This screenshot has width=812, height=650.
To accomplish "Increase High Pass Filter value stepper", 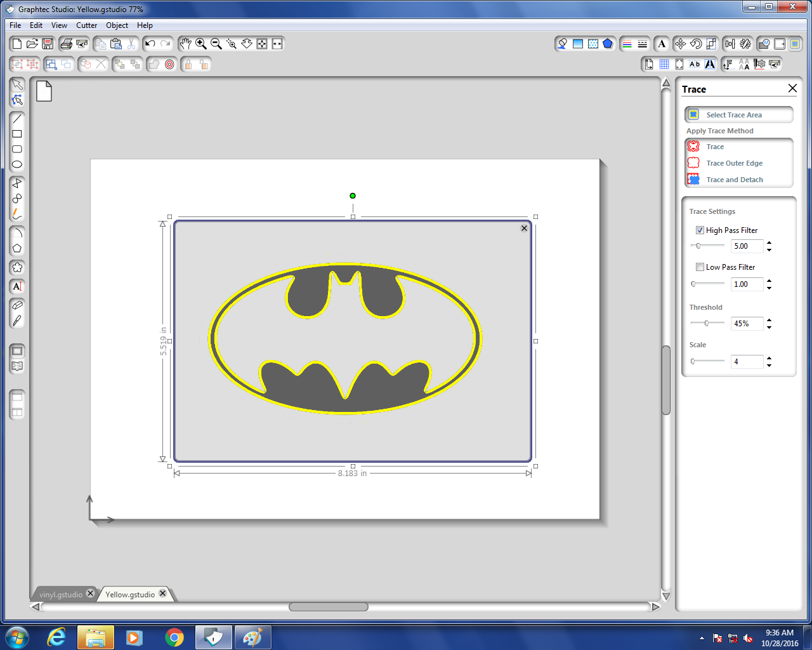I will (x=769, y=243).
